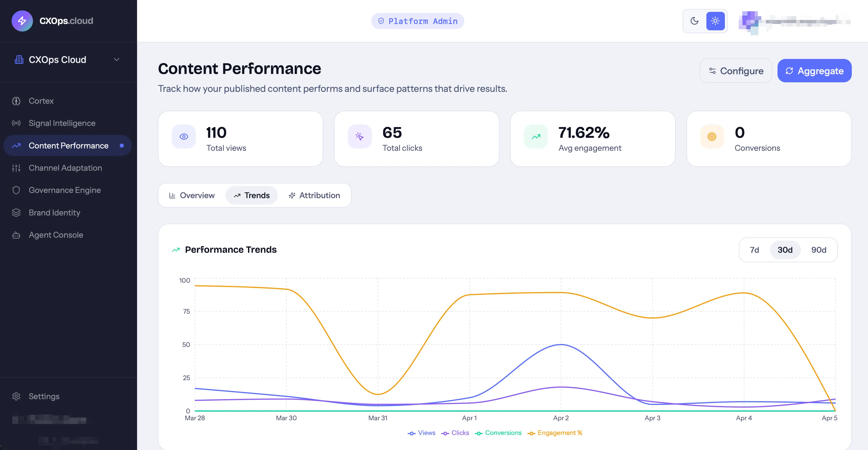Click the Content Performance page title

point(240,69)
